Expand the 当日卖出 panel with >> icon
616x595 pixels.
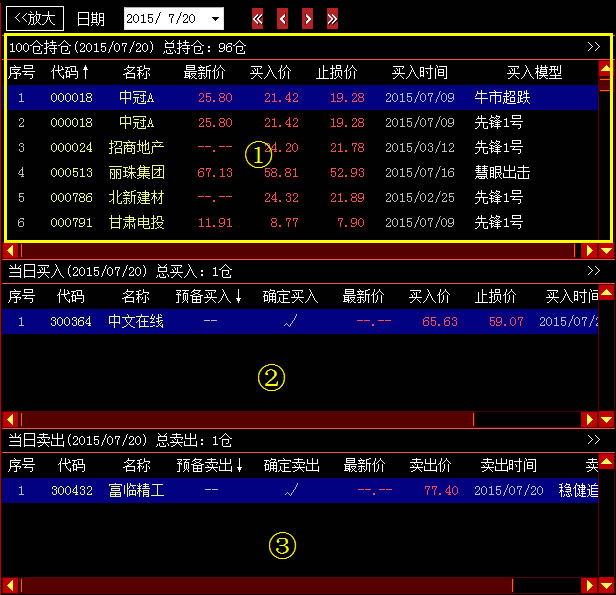pyautogui.click(x=594, y=440)
